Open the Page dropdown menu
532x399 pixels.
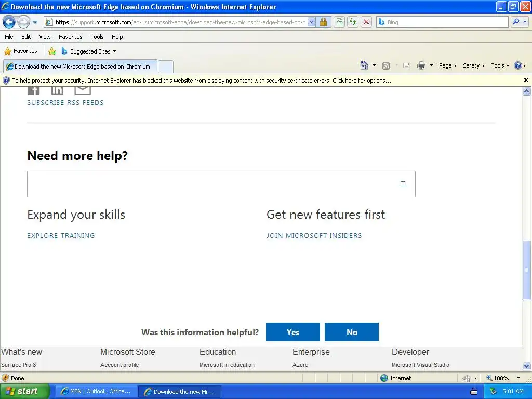tap(447, 65)
